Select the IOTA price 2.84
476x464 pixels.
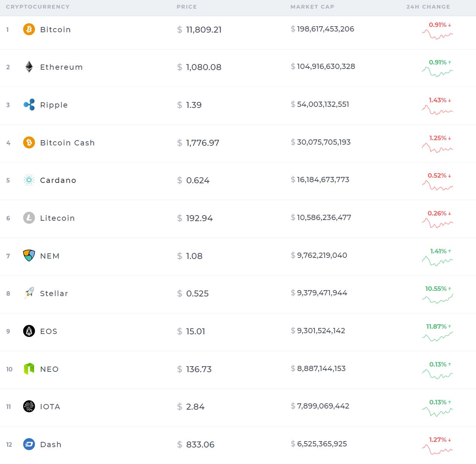tap(195, 407)
